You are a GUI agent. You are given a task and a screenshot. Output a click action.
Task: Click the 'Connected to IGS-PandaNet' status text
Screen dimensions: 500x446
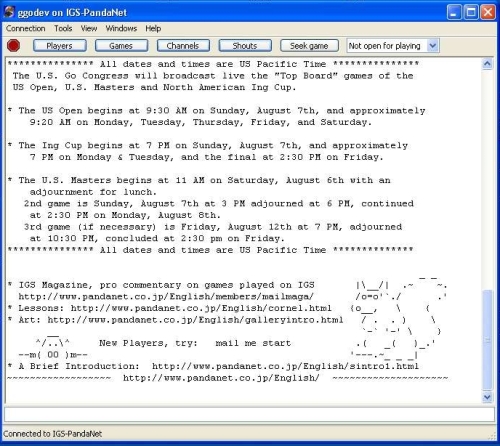pyautogui.click(x=53, y=434)
